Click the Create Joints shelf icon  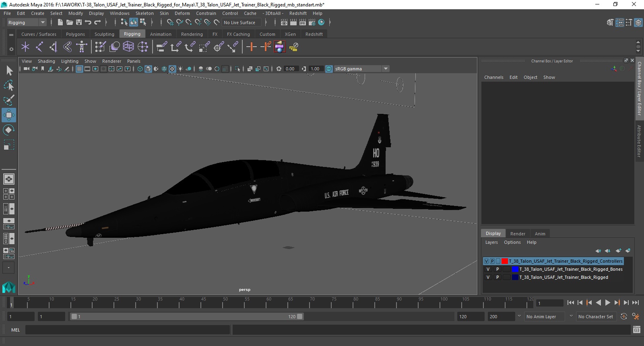(39, 47)
